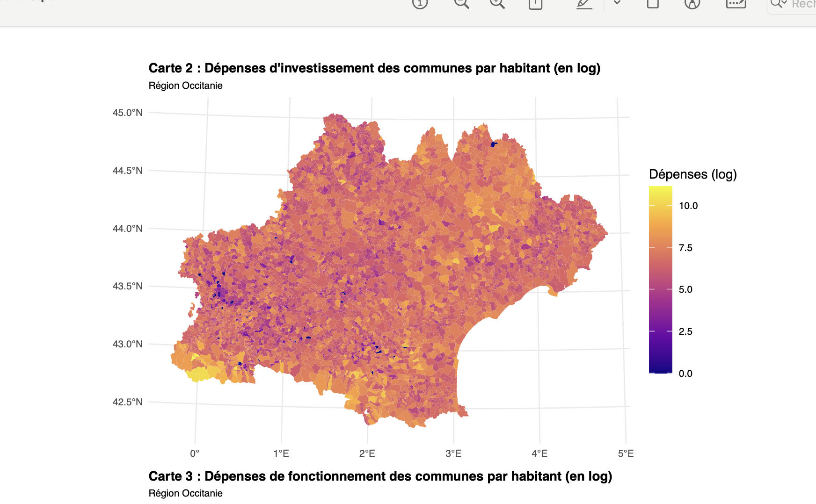Click the zoom out magnifier icon
The image size is (816, 504).
[461, 3]
